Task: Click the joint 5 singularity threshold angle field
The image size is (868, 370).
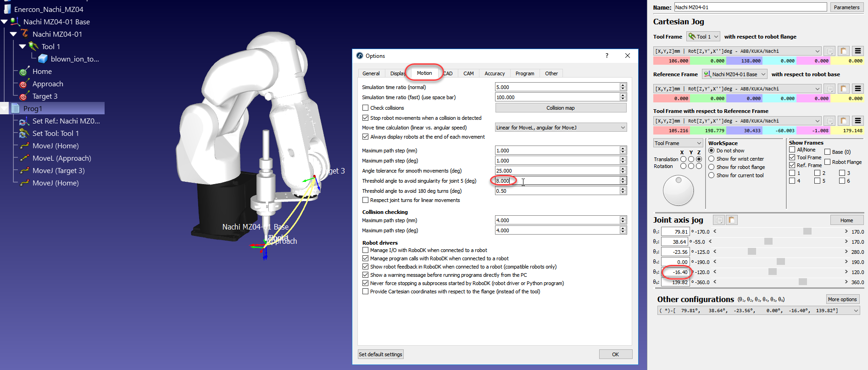Action: pos(556,181)
